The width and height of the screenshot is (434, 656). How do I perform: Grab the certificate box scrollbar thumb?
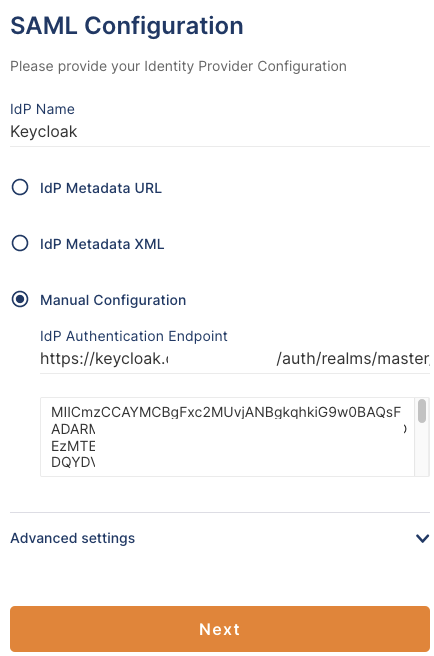coord(422,411)
